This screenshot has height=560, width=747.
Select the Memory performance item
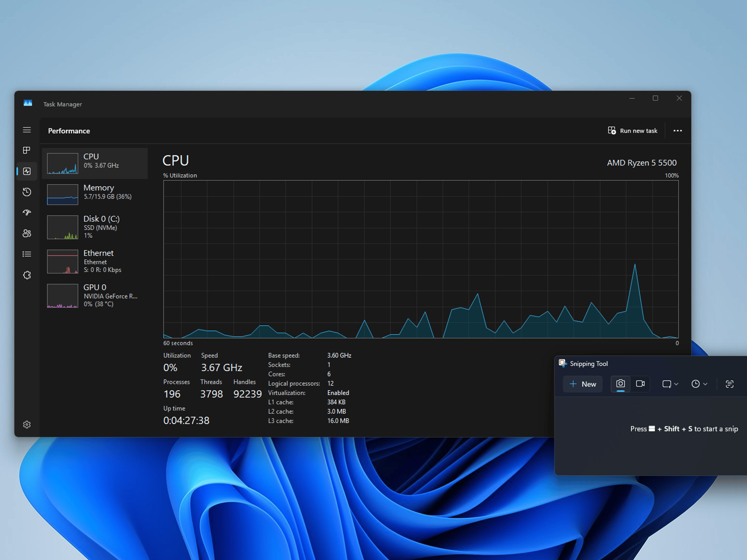[x=95, y=194]
